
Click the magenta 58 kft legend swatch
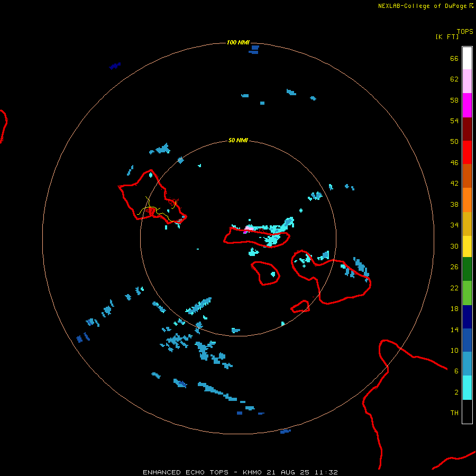tap(467, 105)
